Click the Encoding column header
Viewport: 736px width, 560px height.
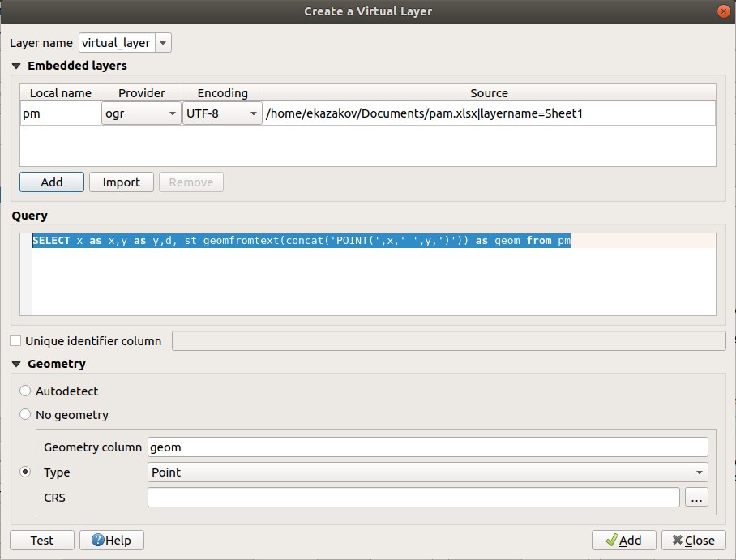click(222, 93)
